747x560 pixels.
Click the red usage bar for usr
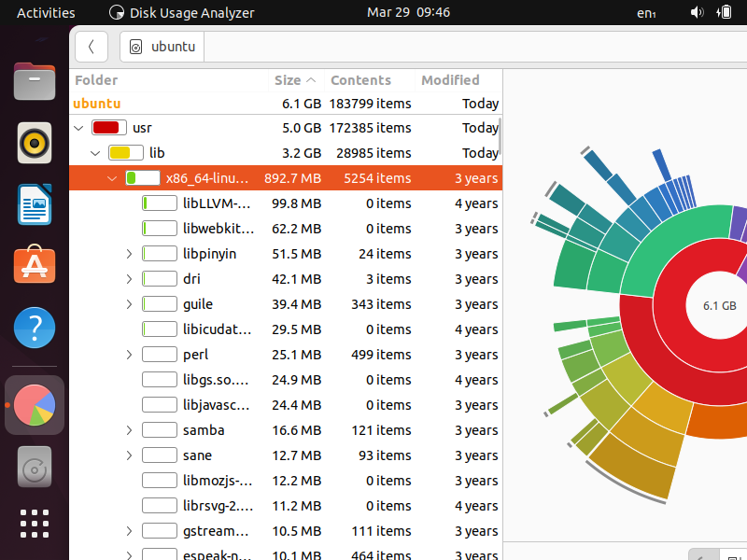coord(109,128)
